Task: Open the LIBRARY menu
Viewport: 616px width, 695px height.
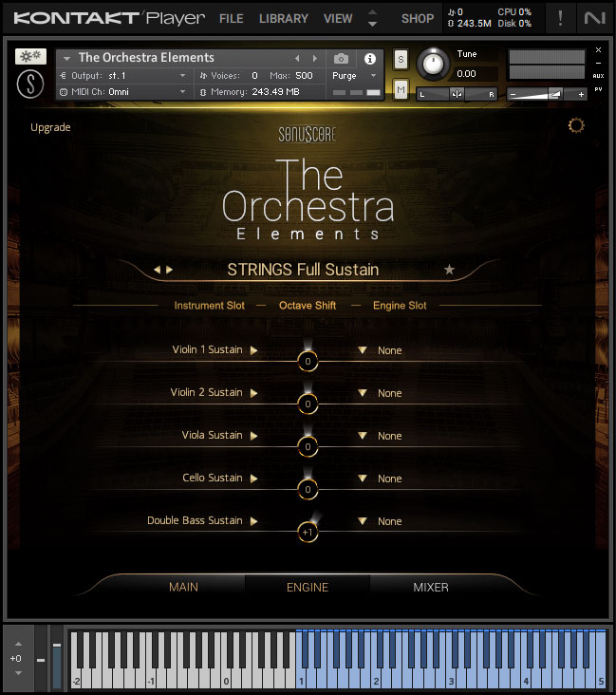Action: (x=283, y=19)
